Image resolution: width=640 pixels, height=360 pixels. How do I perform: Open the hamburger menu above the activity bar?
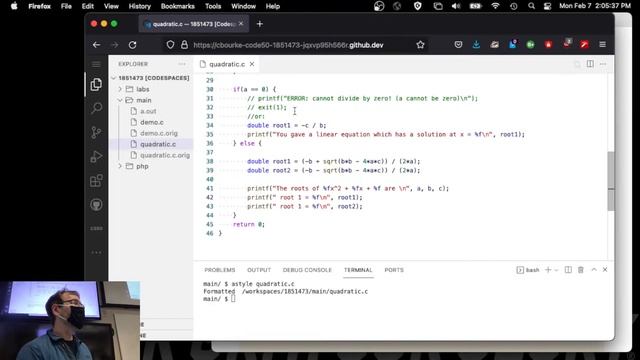96,64
